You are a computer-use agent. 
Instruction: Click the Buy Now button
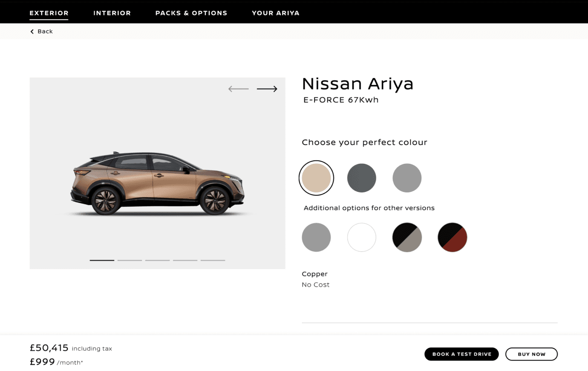(x=531, y=354)
